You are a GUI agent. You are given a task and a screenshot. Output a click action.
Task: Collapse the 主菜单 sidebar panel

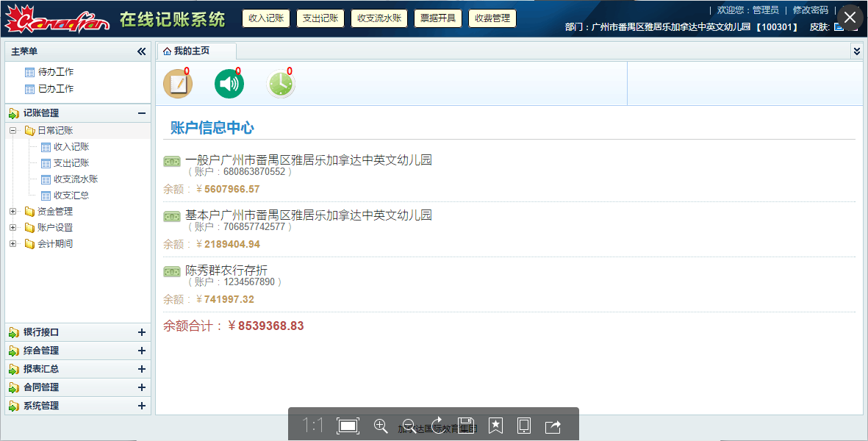(x=142, y=51)
